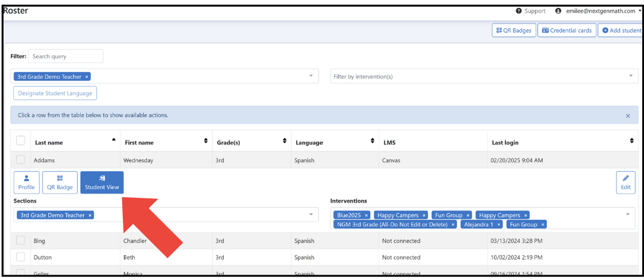Open Wednesday Addams' Profile
This screenshot has width=644, height=280.
click(26, 183)
